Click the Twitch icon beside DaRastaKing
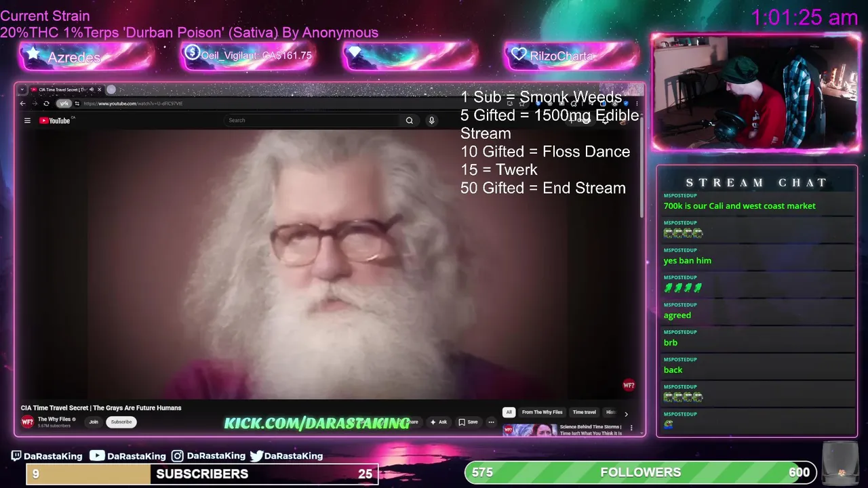868x488 pixels. tap(16, 456)
